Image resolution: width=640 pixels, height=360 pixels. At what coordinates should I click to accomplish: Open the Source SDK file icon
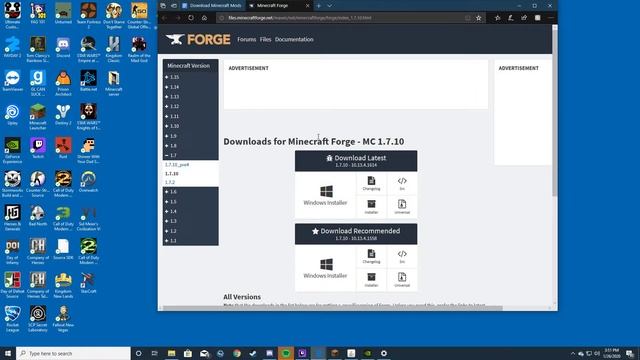(x=63, y=250)
